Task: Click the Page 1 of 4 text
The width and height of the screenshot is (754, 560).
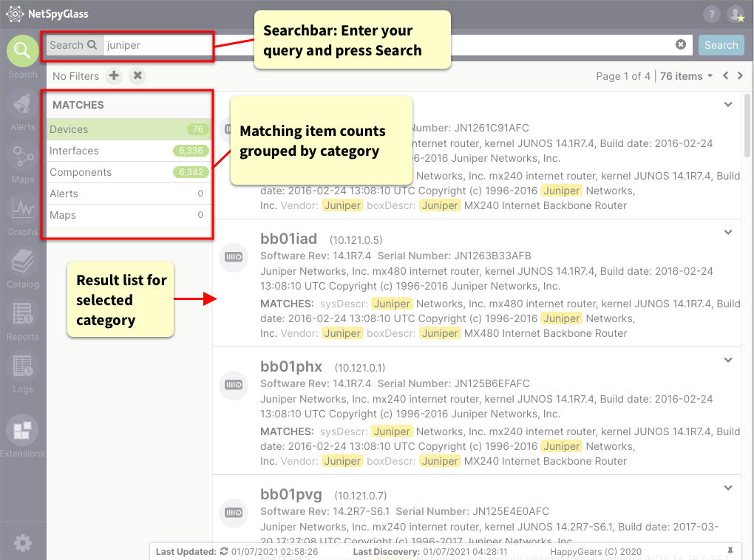Action: pos(623,76)
